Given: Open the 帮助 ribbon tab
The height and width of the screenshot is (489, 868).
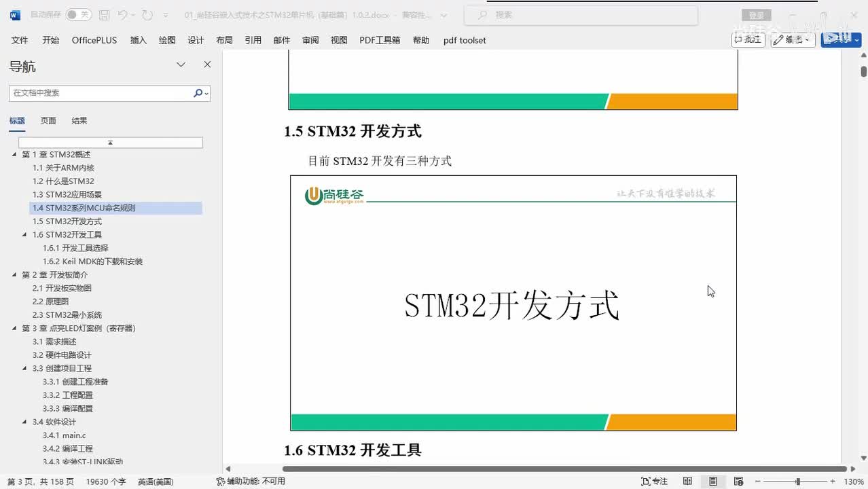Looking at the screenshot, I should pyautogui.click(x=421, y=40).
